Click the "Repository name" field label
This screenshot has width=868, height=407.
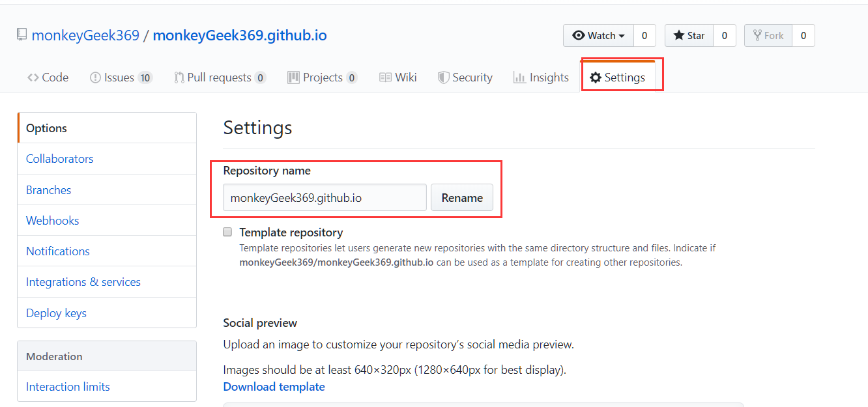267,171
